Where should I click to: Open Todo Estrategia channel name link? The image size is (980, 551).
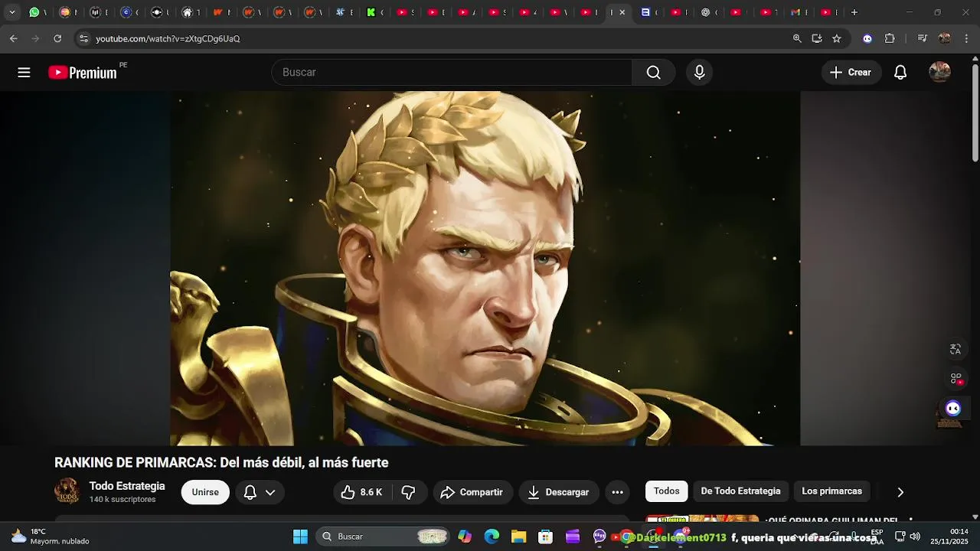[x=127, y=486]
